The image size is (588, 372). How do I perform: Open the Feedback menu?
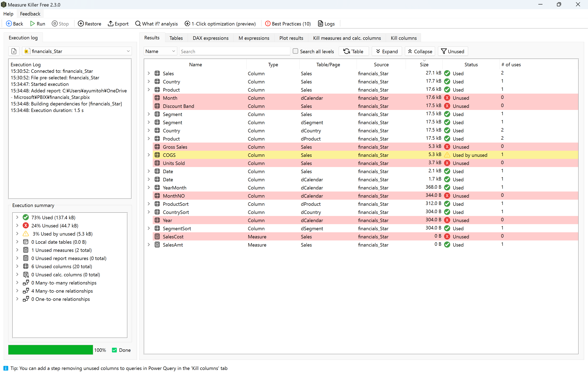click(x=30, y=14)
